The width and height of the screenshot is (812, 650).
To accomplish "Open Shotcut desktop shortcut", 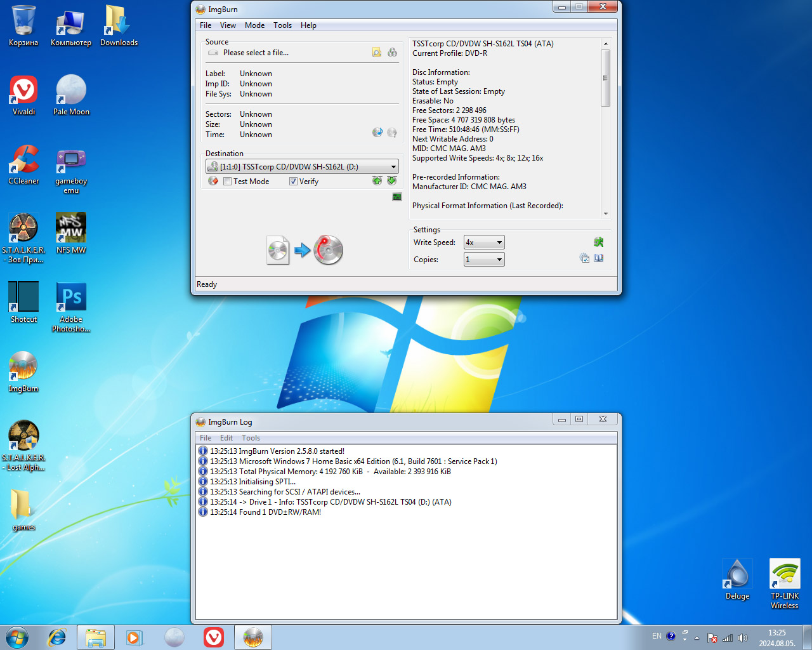I will [x=23, y=303].
